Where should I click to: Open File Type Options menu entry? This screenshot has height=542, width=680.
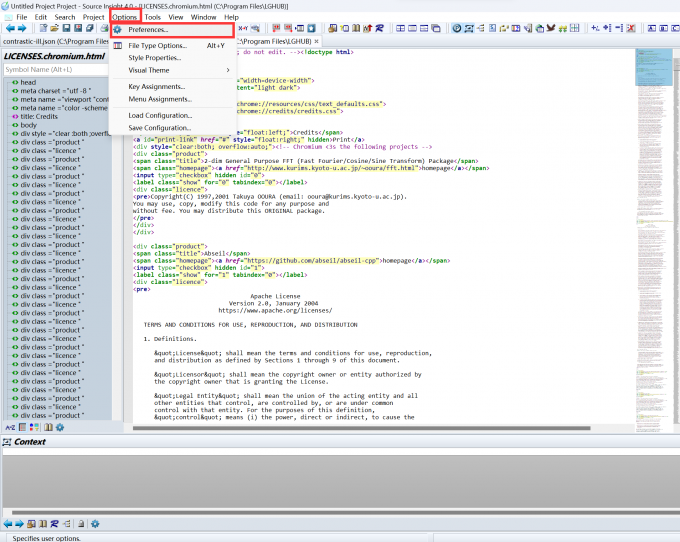click(157, 45)
